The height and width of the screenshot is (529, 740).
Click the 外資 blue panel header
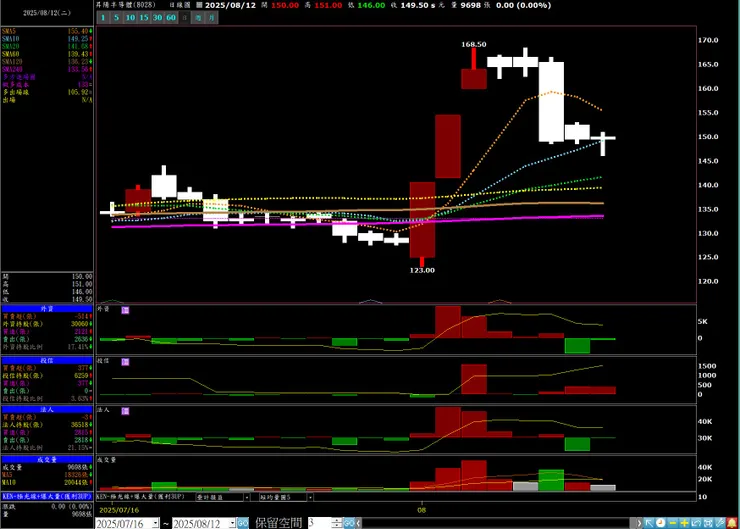point(47,309)
